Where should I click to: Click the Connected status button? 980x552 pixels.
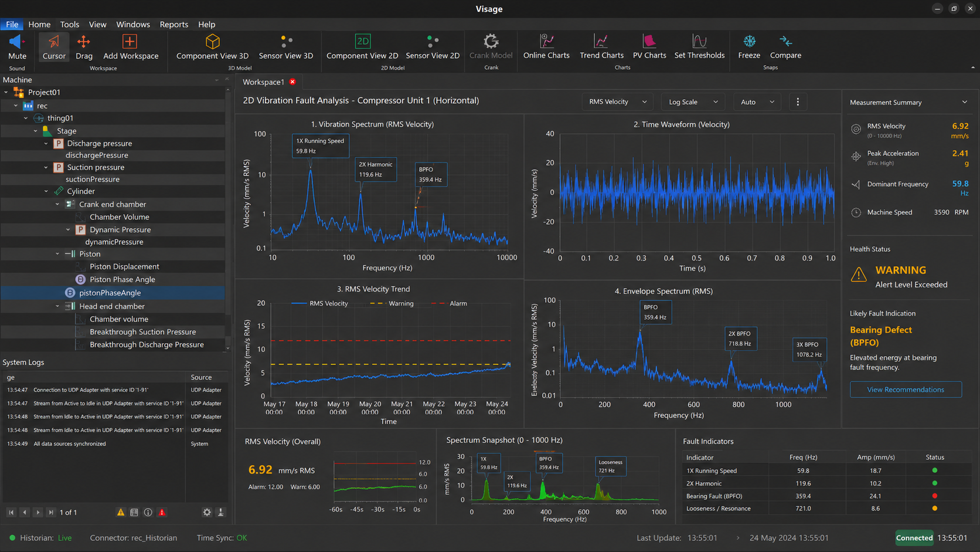pyautogui.click(x=914, y=538)
